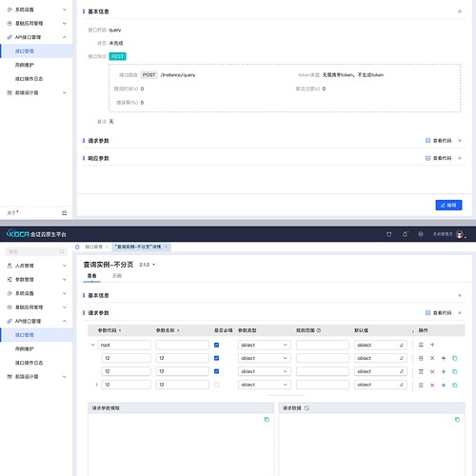Copy the 请求参数模版 panel content via its copy icon
The height and width of the screenshot is (476, 476).
tap(267, 419)
